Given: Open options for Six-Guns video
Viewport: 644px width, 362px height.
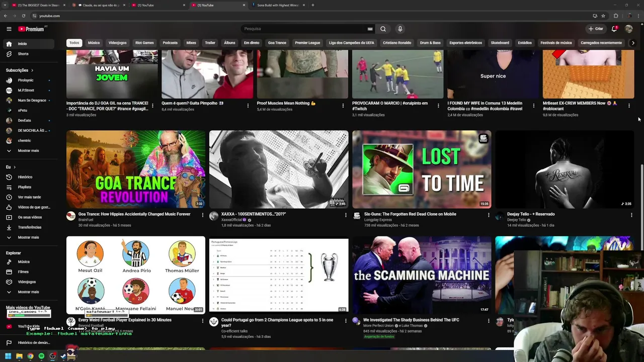Looking at the screenshot, I should (489, 215).
